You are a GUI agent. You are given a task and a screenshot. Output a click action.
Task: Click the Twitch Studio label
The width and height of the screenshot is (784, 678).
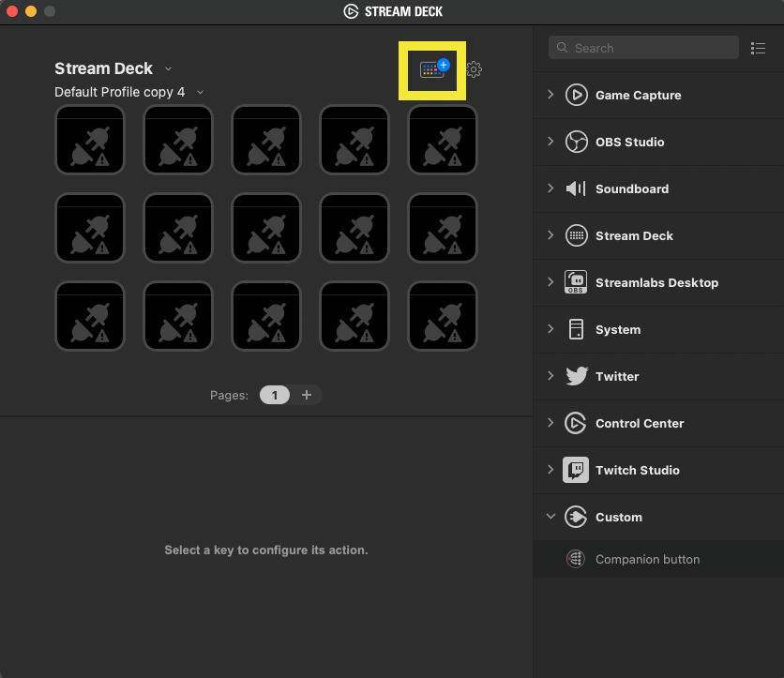coord(637,471)
